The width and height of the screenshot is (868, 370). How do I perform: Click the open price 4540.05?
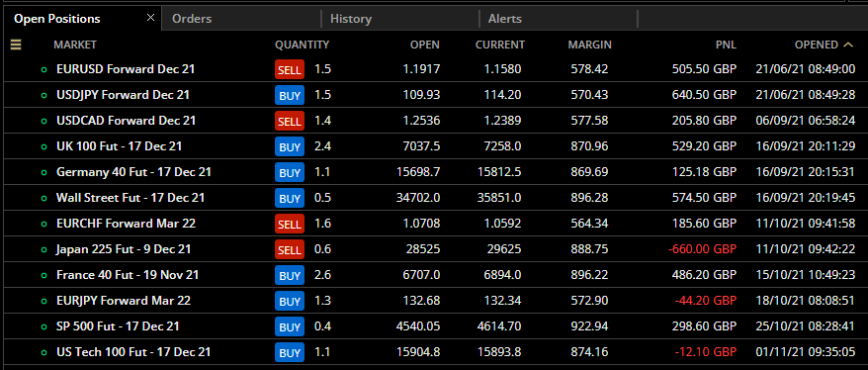(418, 326)
